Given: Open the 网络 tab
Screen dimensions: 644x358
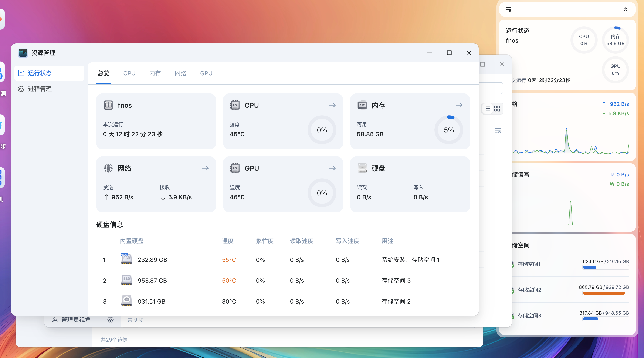Looking at the screenshot, I should click(180, 73).
